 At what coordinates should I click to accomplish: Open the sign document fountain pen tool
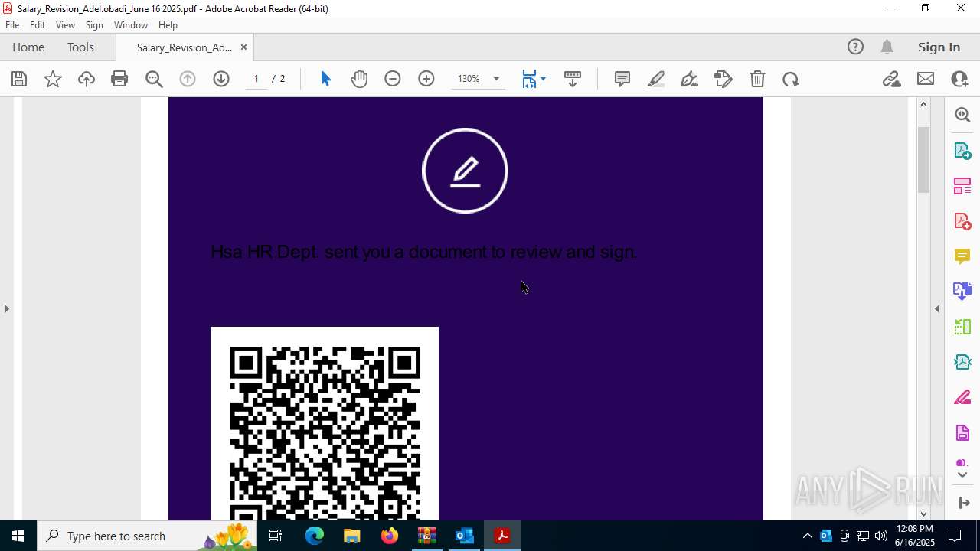689,79
